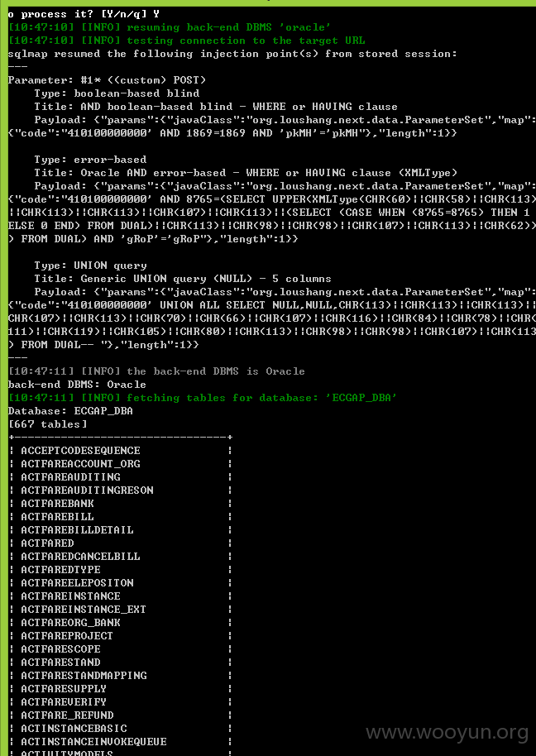Click the ACTFARE_REFUND table name

click(67, 716)
